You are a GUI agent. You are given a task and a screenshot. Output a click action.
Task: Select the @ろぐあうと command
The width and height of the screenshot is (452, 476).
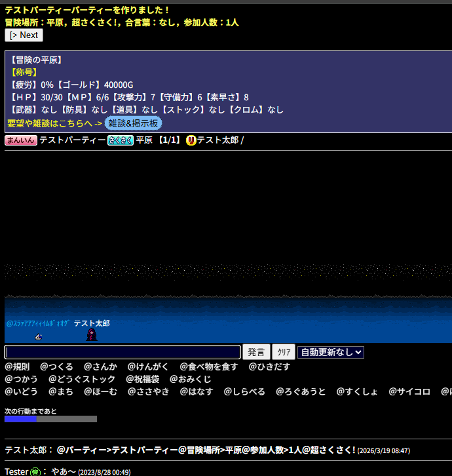(301, 391)
